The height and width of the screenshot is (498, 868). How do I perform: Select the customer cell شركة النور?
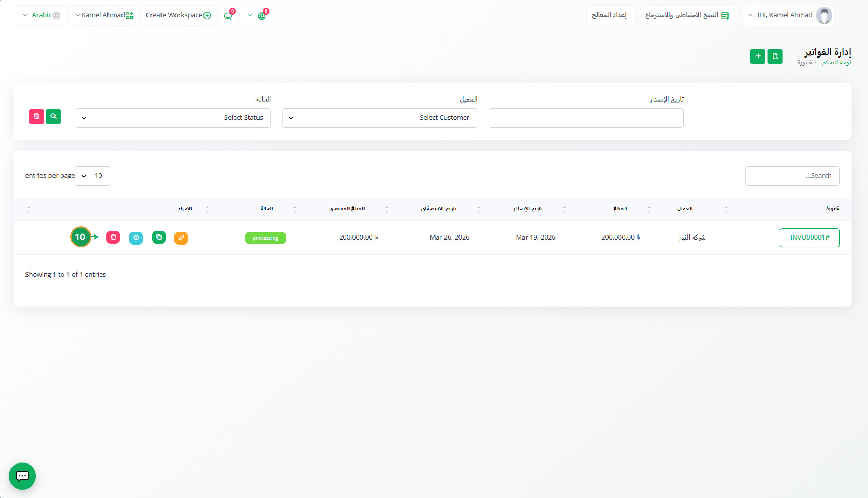pos(692,237)
